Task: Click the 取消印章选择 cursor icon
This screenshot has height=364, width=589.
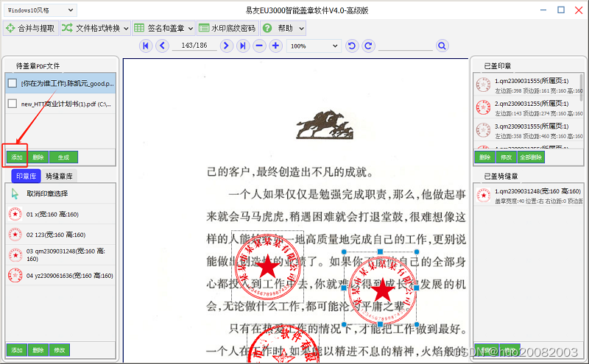Action: (x=15, y=193)
